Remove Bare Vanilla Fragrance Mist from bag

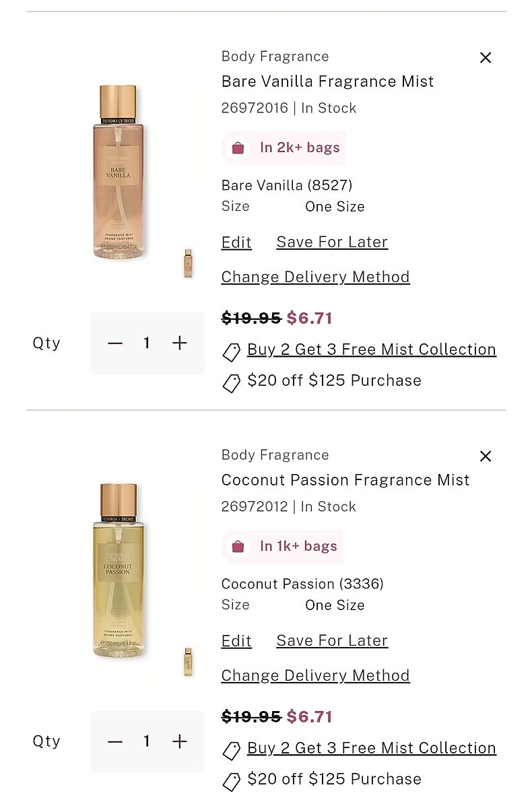(x=486, y=58)
